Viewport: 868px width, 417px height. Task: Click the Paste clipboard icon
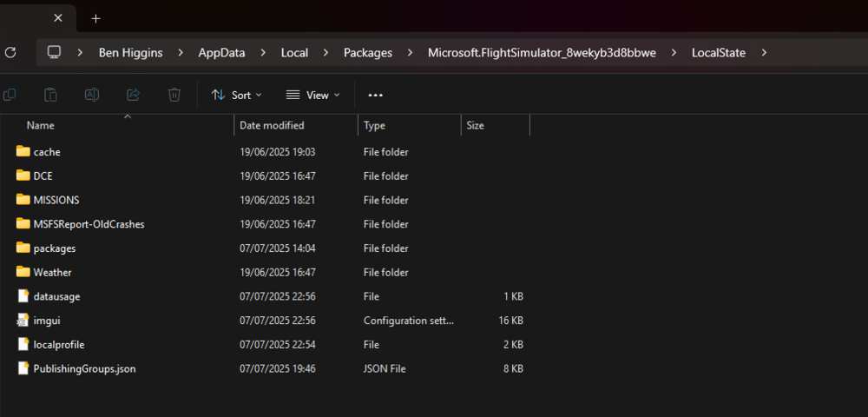51,95
